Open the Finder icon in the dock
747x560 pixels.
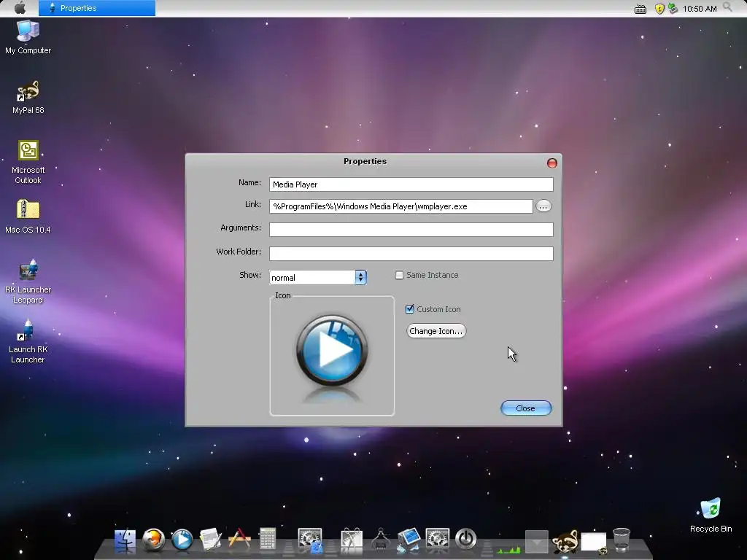125,540
